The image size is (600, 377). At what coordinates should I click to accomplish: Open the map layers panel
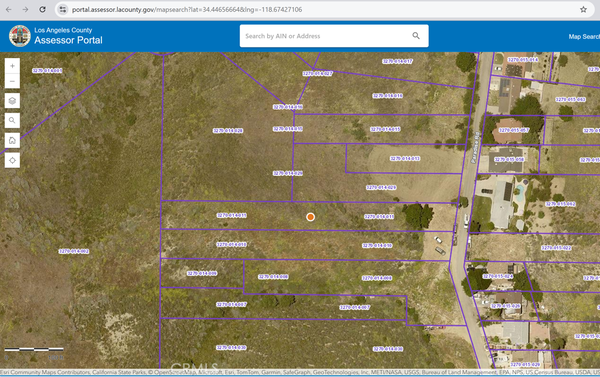point(12,101)
